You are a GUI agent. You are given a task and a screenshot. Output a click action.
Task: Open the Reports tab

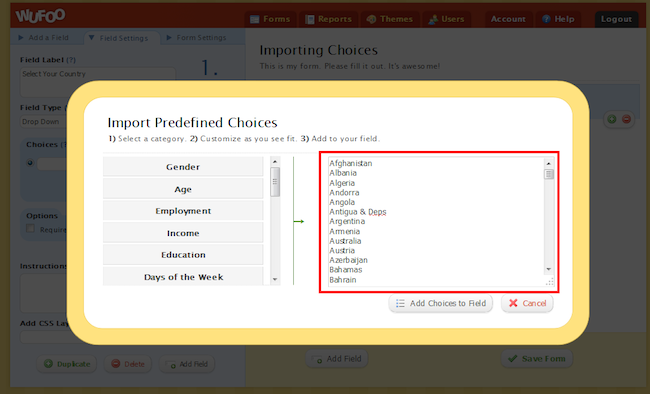[x=328, y=19]
